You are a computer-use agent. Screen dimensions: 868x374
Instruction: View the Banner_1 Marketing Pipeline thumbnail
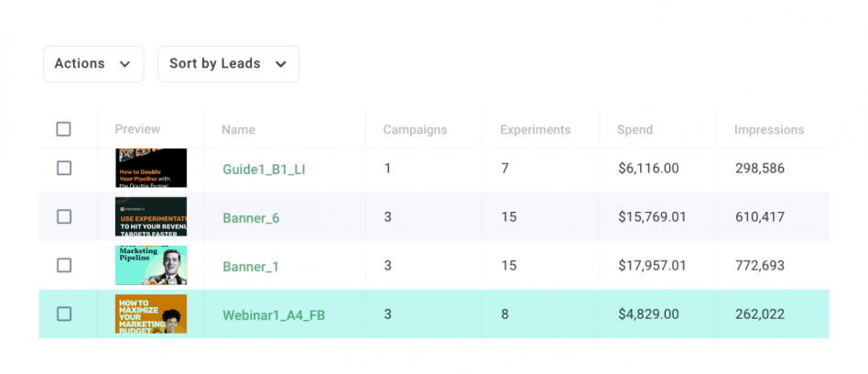click(151, 266)
